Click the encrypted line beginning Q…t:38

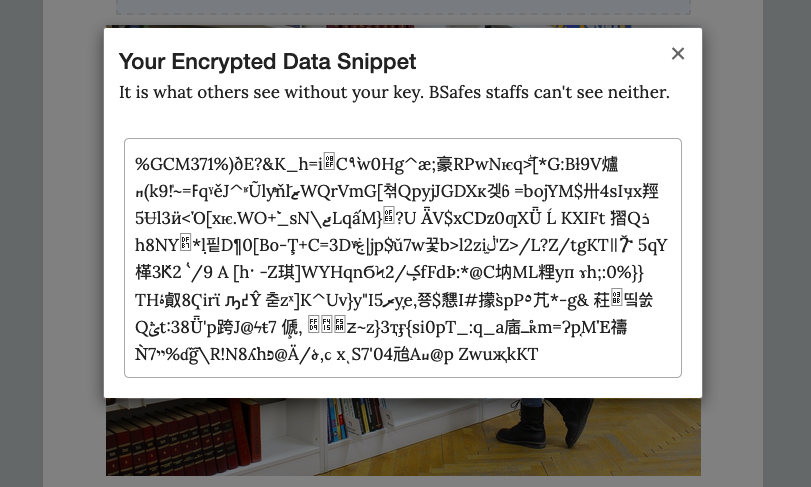pyautogui.click(x=381, y=327)
